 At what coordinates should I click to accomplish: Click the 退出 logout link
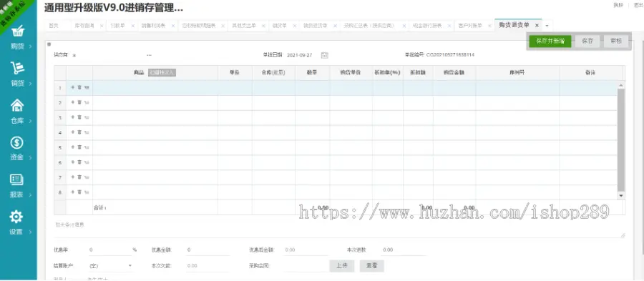tap(638, 5)
